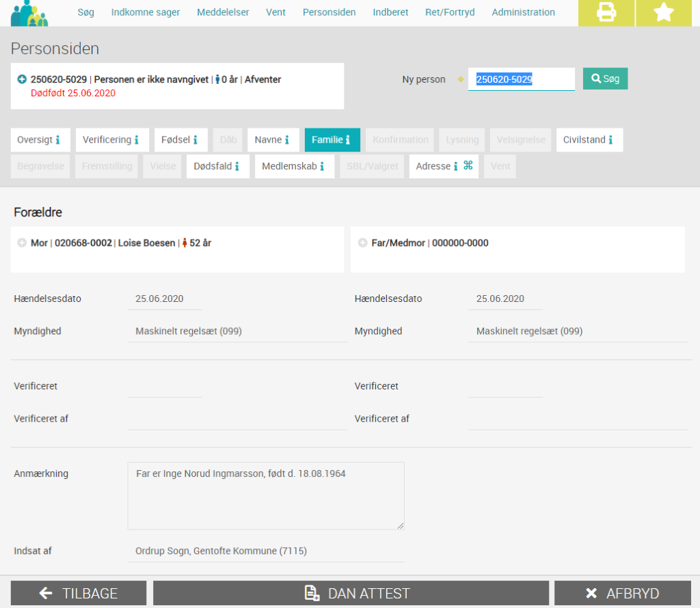Switch to the Adresse tab
This screenshot has height=608, width=700.
click(444, 167)
